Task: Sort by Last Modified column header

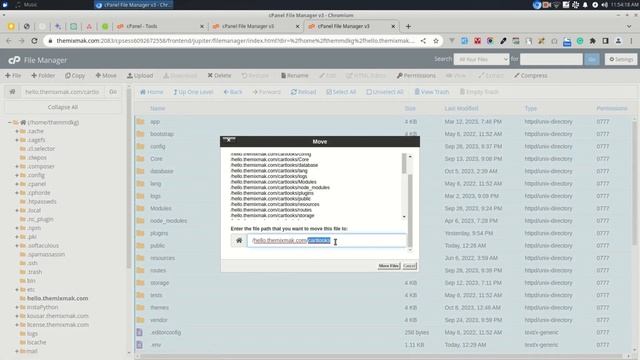Action: 461,108
